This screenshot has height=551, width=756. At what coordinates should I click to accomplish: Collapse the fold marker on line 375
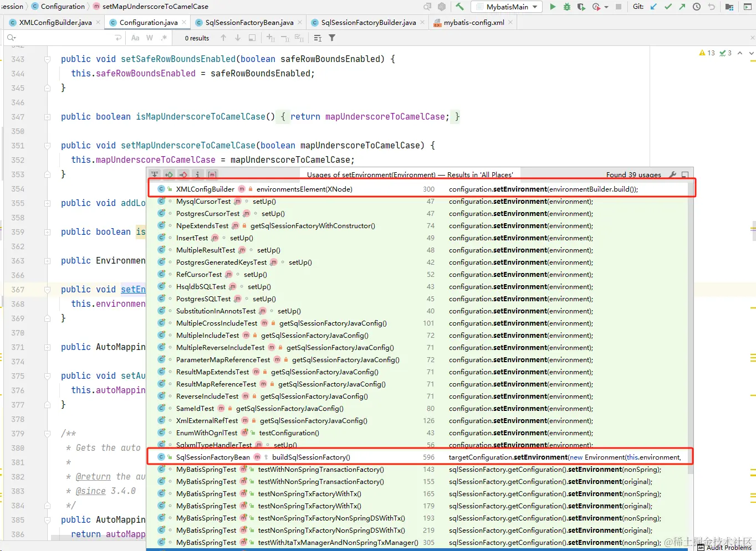(x=48, y=376)
